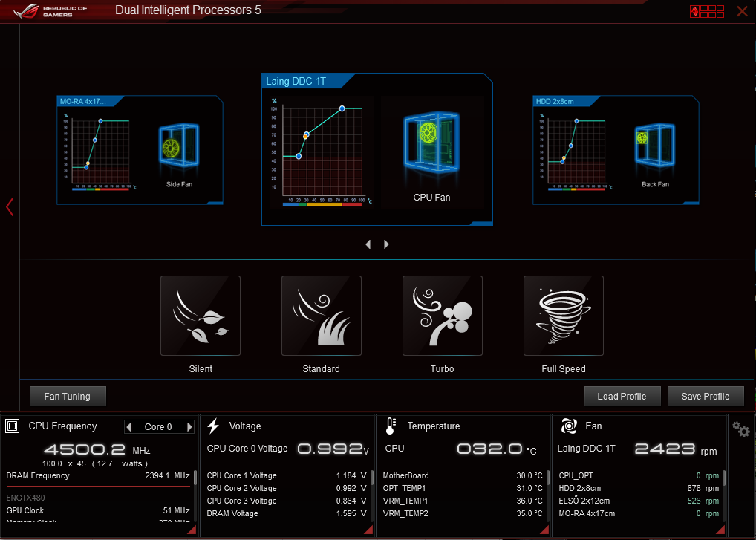The width and height of the screenshot is (756, 540).
Task: Click the CPU Frequency chip icon
Action: (12, 426)
